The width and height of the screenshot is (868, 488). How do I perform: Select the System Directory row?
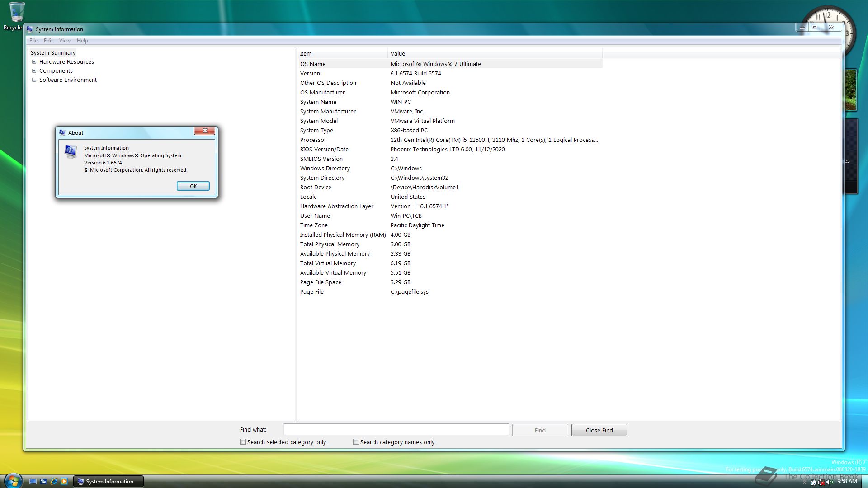[x=450, y=178]
